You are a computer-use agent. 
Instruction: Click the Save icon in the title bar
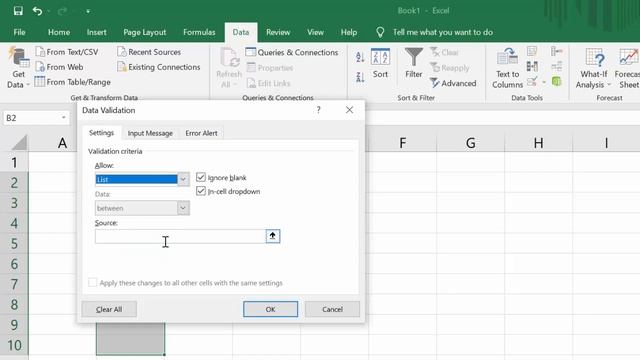[18, 11]
